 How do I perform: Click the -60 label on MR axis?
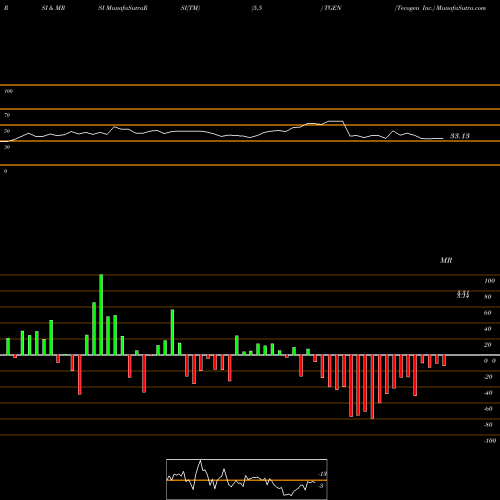488,409
